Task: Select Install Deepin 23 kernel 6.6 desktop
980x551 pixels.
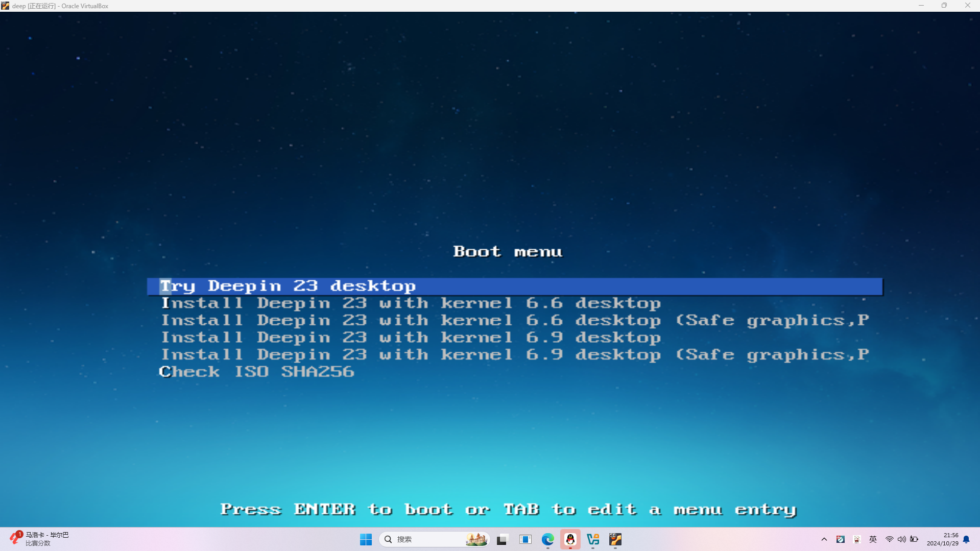Action: 411,303
